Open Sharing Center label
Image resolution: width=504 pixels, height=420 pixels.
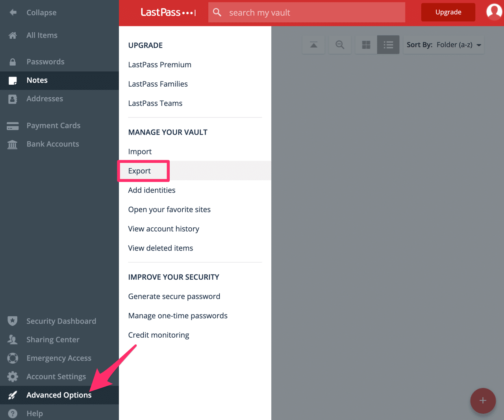[53, 340]
